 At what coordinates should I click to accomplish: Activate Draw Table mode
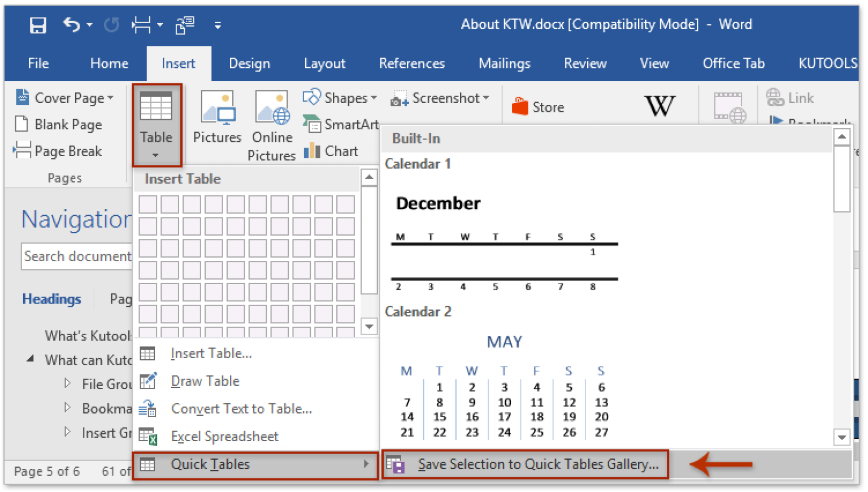tap(205, 381)
